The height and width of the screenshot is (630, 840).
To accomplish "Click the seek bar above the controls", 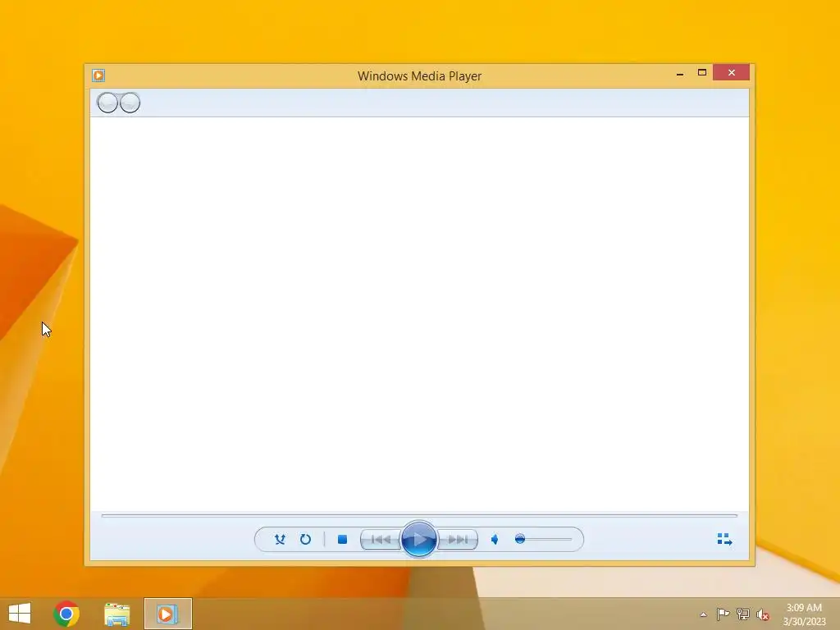I will point(419,515).
